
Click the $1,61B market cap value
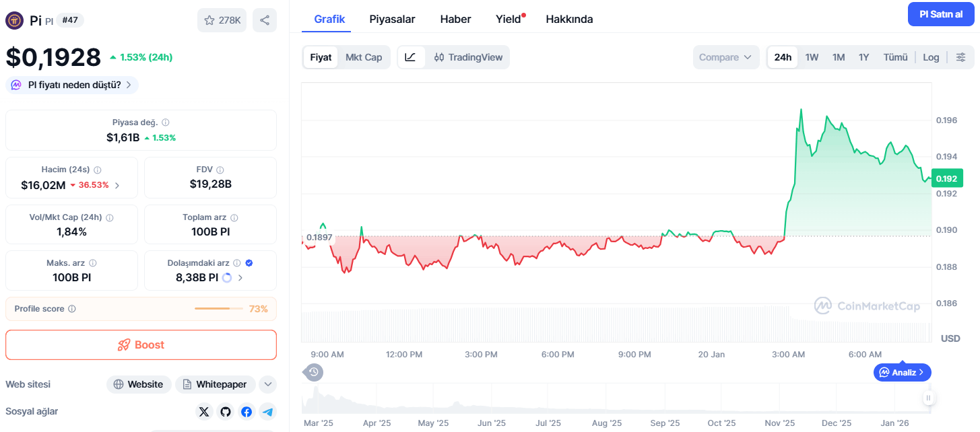click(x=123, y=137)
